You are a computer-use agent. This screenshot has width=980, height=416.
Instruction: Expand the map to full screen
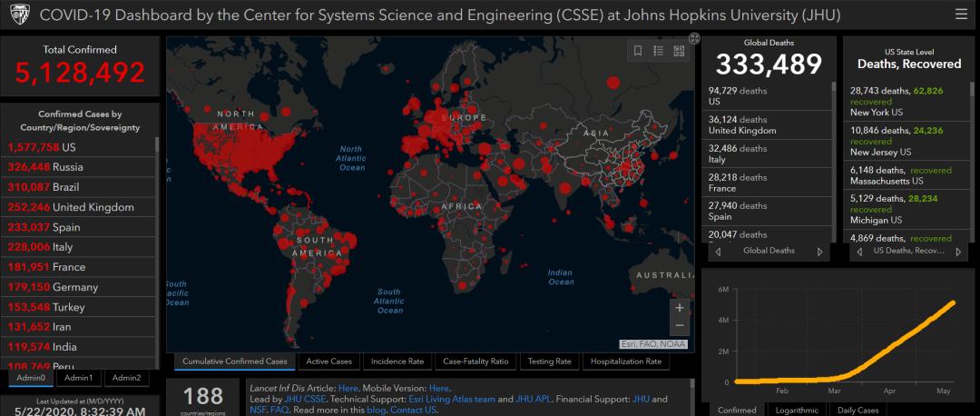point(694,39)
